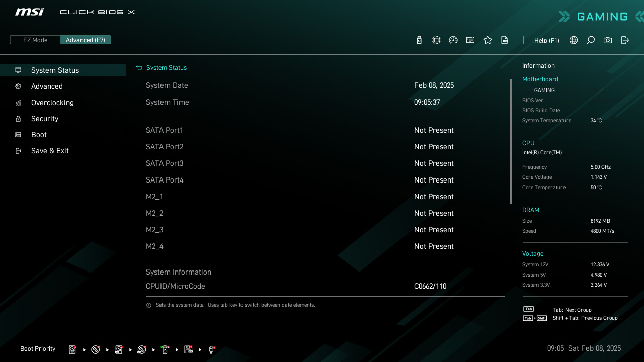Open the hardware monitor gauge icon
This screenshot has width=644, height=362.
click(453, 40)
